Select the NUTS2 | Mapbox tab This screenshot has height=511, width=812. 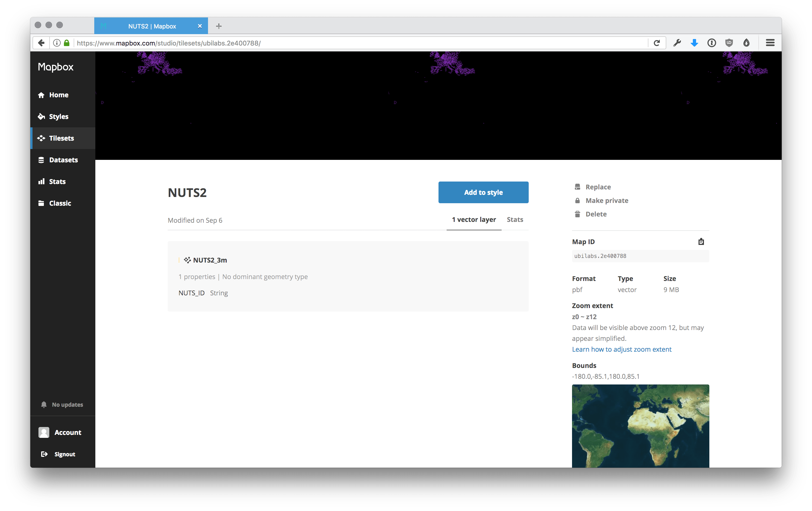coord(151,26)
